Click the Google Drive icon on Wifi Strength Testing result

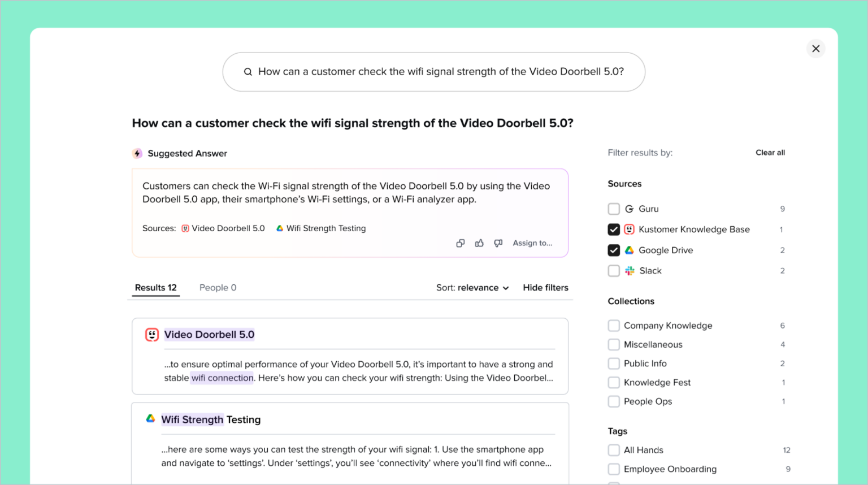[x=150, y=419]
